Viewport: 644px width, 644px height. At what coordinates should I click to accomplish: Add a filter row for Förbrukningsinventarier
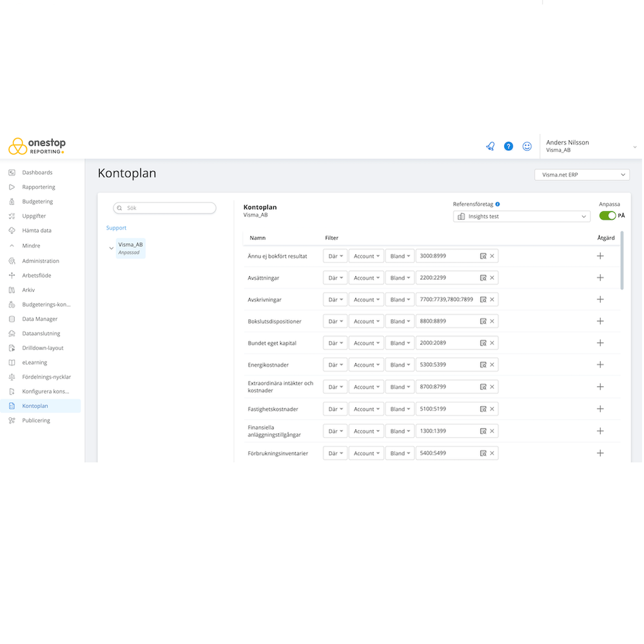click(600, 453)
